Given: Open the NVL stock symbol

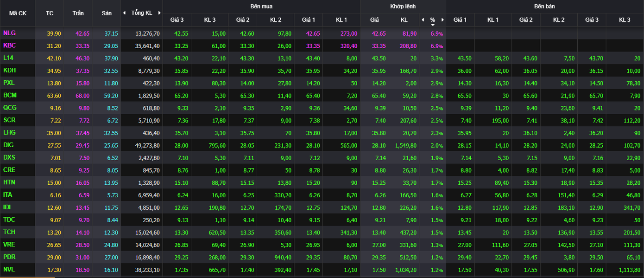Looking at the screenshot, I should [x=9, y=269].
